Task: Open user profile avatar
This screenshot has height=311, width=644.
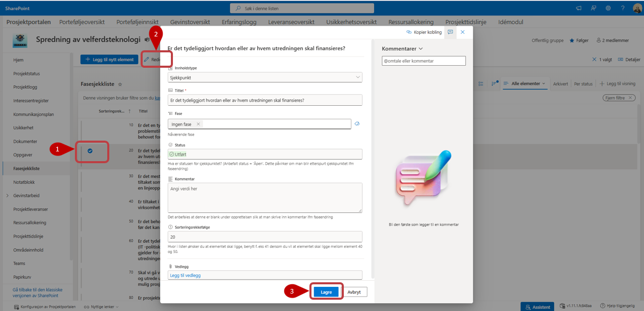Action: pos(637,8)
